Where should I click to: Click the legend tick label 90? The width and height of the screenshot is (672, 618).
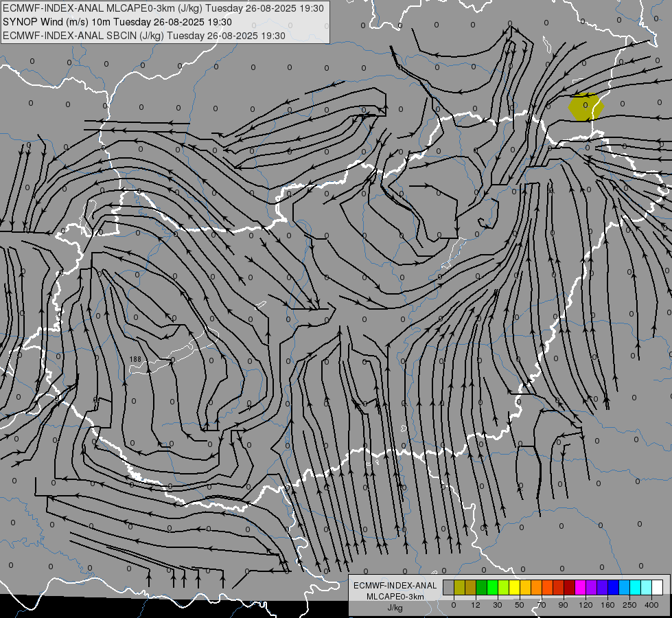point(563,605)
